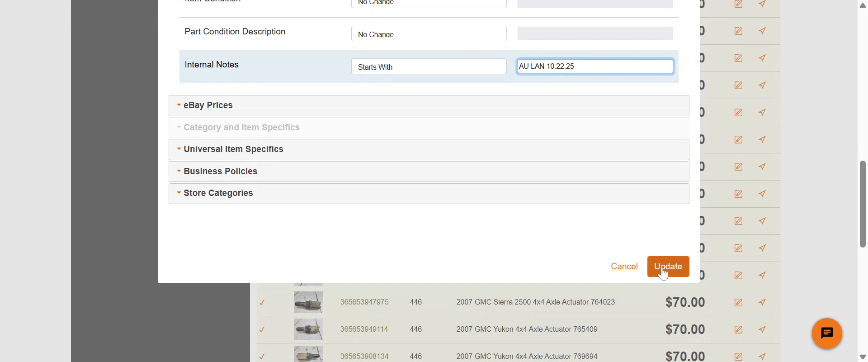Click the Part Condition Description value field
This screenshot has width=868, height=362.
[595, 34]
